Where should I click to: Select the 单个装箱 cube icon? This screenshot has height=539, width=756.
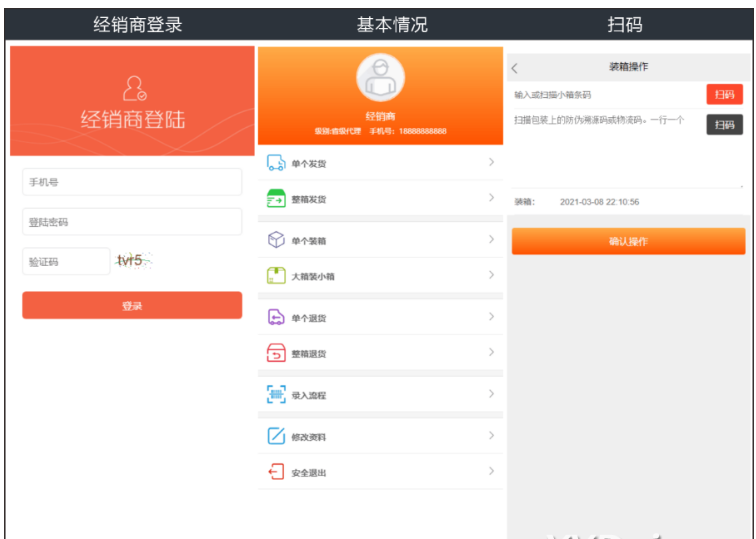coord(276,240)
